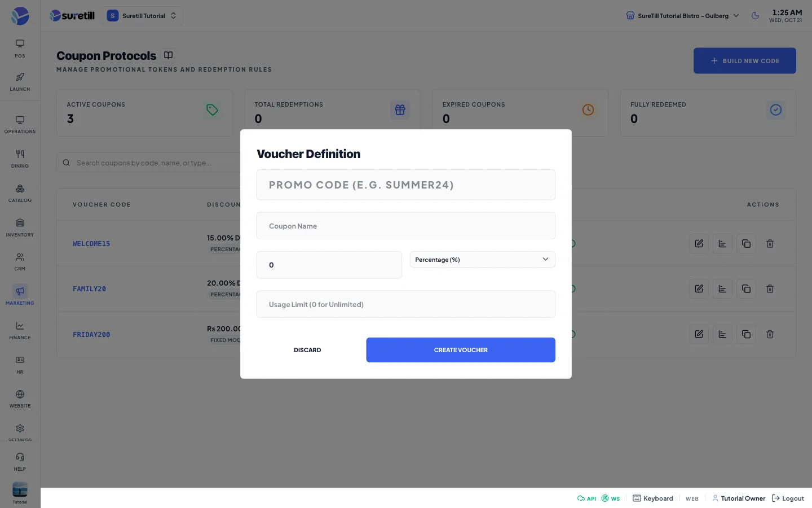Open the HR sidebar section
This screenshot has height=508, width=812.
click(x=20, y=365)
